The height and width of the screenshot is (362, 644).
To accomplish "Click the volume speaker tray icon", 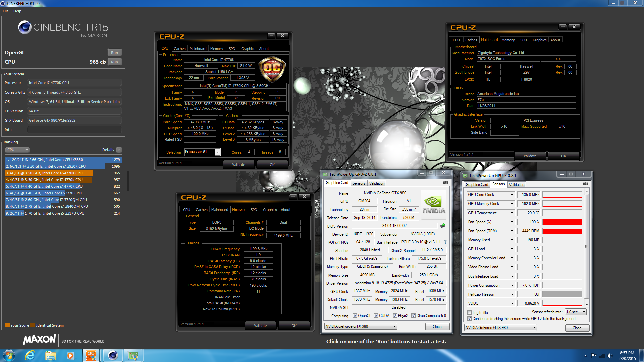I will 610,356.
